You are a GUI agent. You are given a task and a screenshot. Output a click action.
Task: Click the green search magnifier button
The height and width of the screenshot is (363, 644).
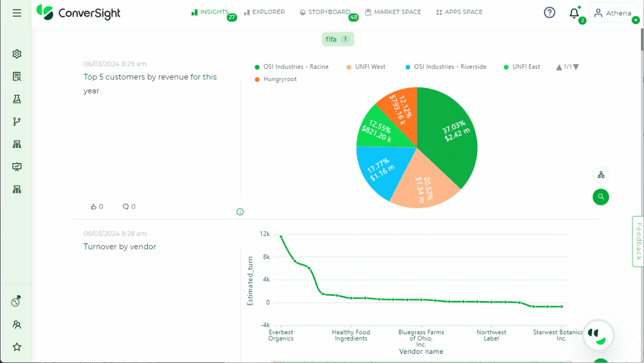point(600,196)
